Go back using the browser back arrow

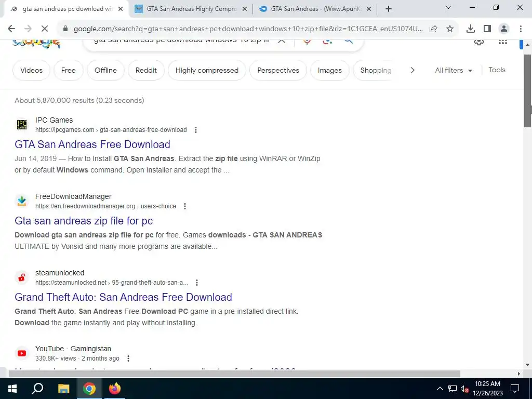pyautogui.click(x=11, y=29)
